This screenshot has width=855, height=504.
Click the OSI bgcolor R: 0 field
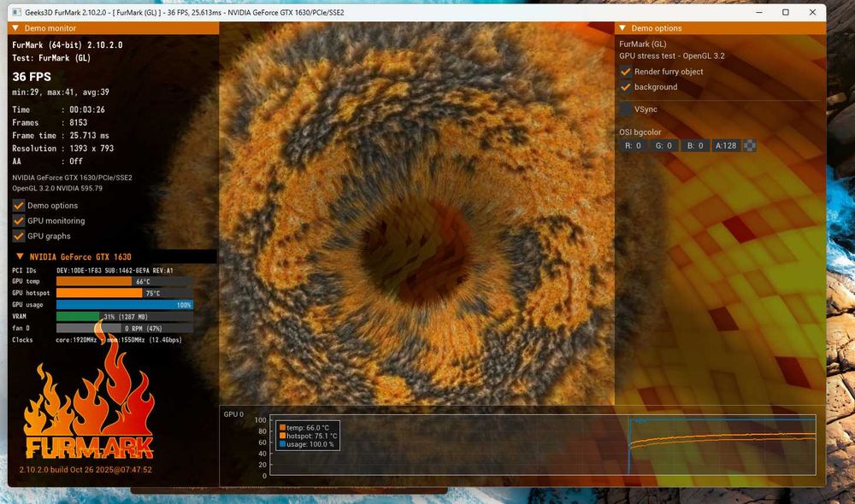pos(633,145)
